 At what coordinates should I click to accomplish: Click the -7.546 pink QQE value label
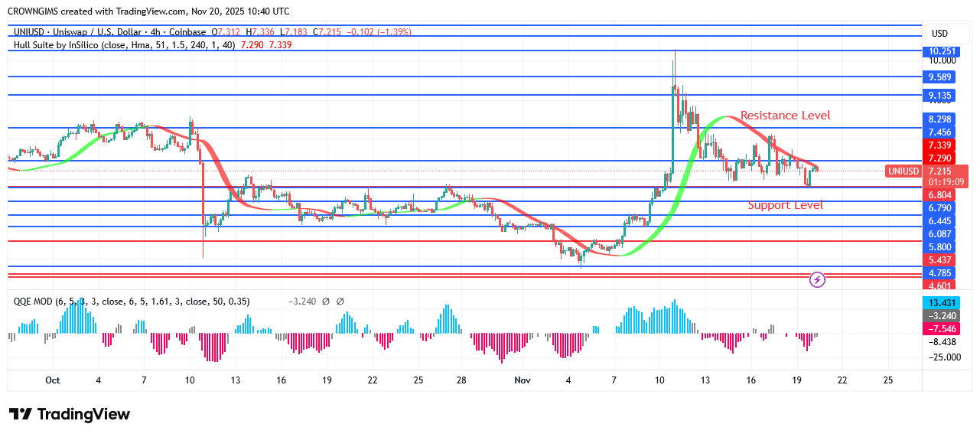pyautogui.click(x=940, y=328)
